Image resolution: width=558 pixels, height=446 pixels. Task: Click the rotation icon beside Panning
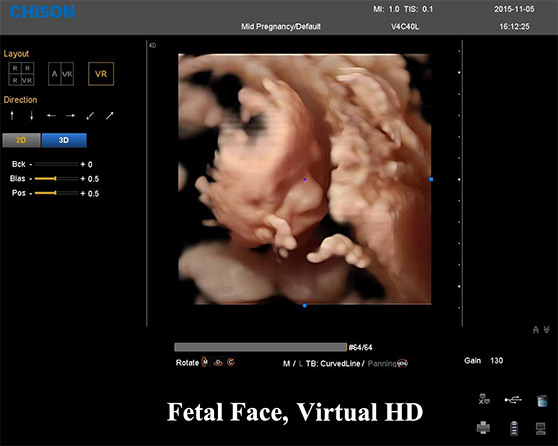pos(402,363)
